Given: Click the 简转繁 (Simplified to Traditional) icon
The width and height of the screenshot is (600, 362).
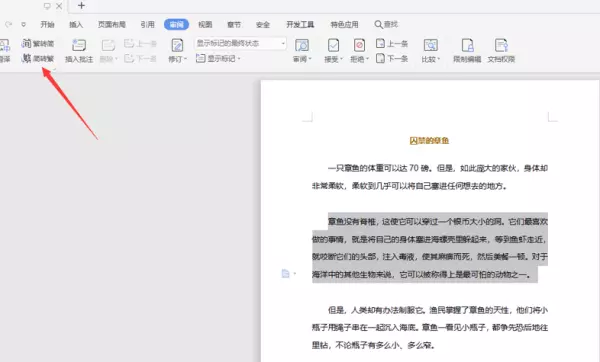Looking at the screenshot, I should 38,59.
